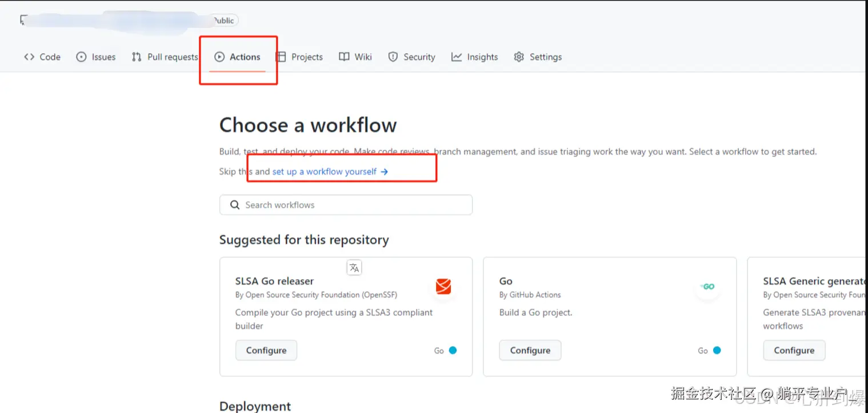Click the search magnifier icon
The image size is (868, 413).
(x=235, y=205)
